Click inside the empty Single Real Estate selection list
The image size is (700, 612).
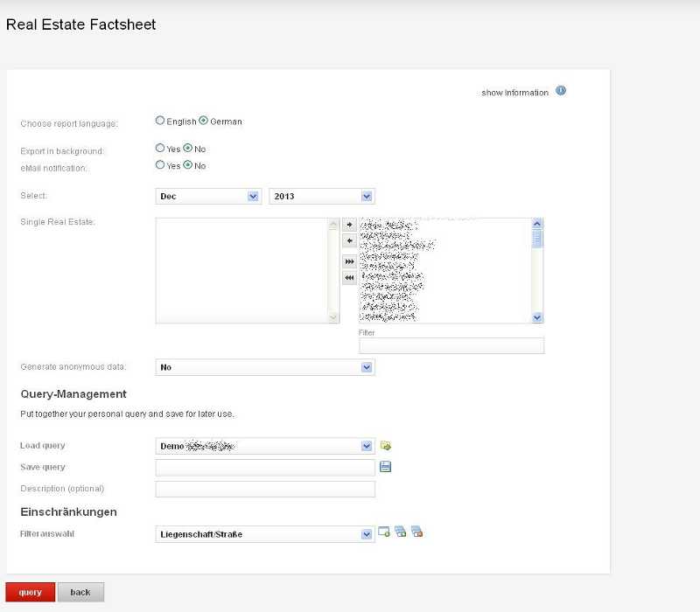(241, 270)
